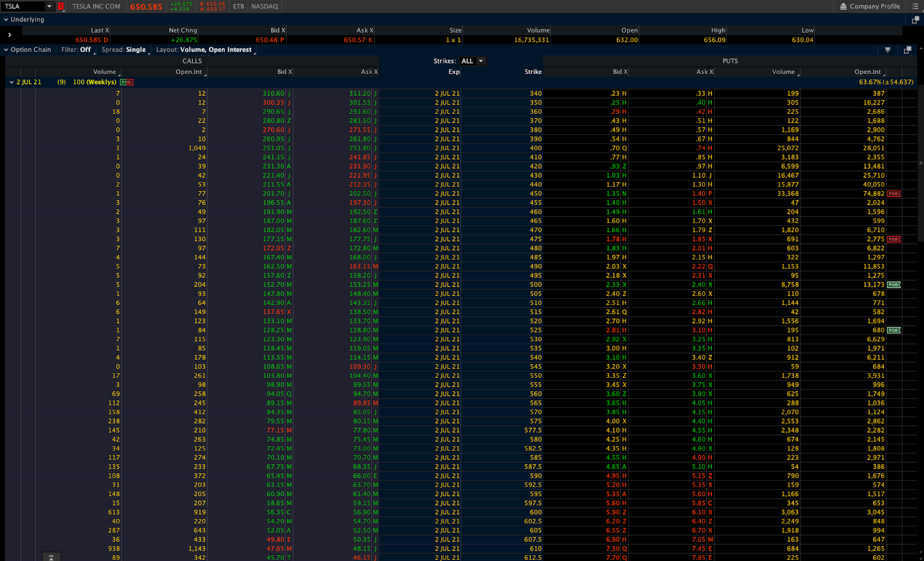Click the POS badge on 450 strike put row
Screen dimensions: 924x561
tap(894, 194)
